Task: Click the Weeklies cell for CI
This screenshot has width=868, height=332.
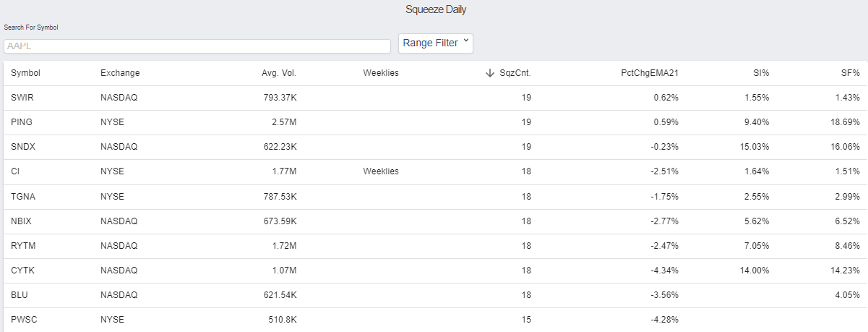Action: point(381,171)
